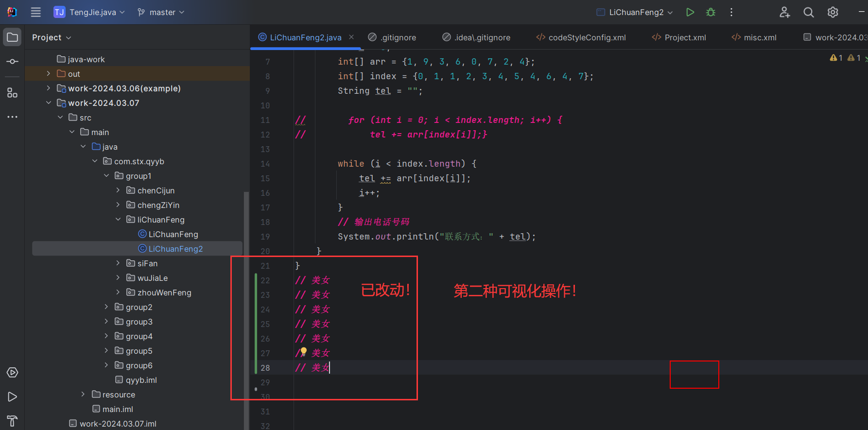This screenshot has width=868, height=430.
Task: Click line number 14 in the gutter
Action: coord(265,164)
